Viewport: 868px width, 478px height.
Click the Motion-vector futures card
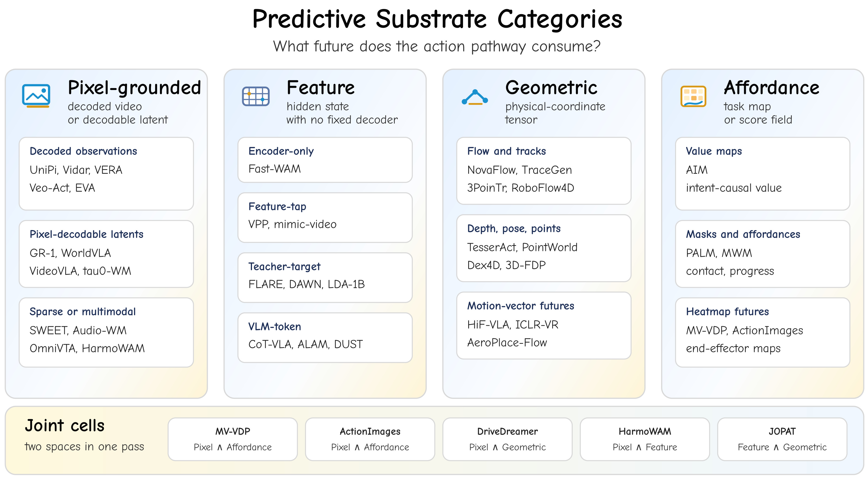click(x=544, y=325)
